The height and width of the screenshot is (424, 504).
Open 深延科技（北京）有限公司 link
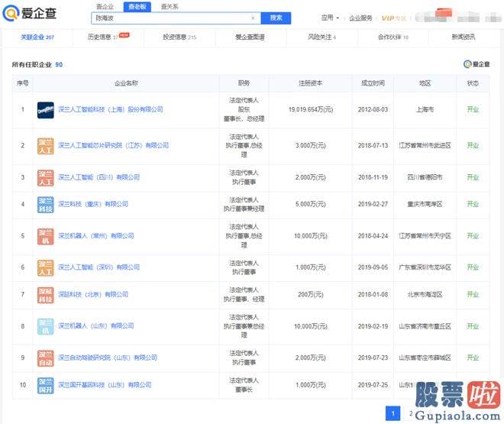point(93,294)
